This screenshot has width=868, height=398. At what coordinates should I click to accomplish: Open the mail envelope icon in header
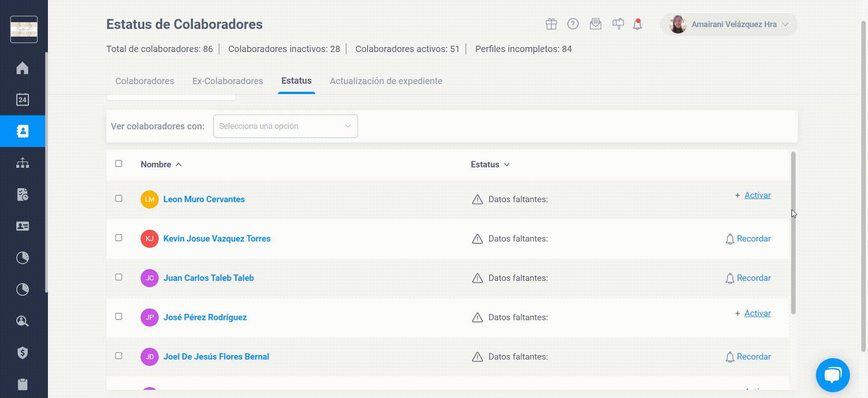coord(595,24)
